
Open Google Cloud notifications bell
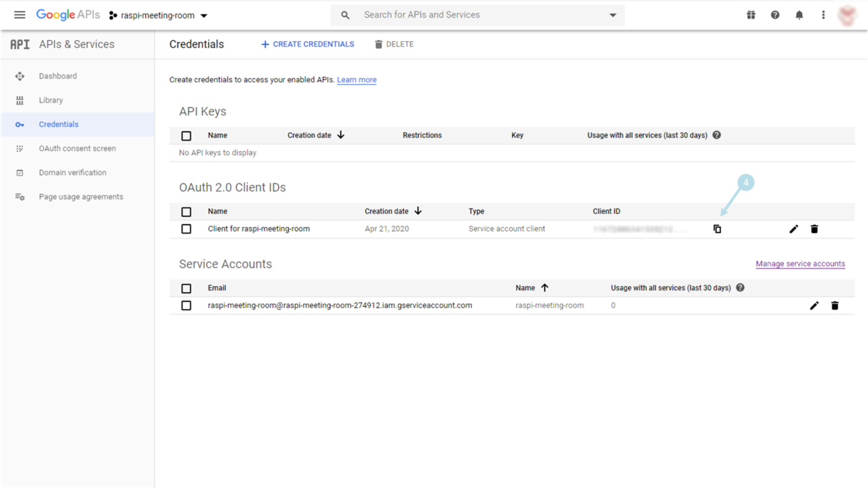799,14
